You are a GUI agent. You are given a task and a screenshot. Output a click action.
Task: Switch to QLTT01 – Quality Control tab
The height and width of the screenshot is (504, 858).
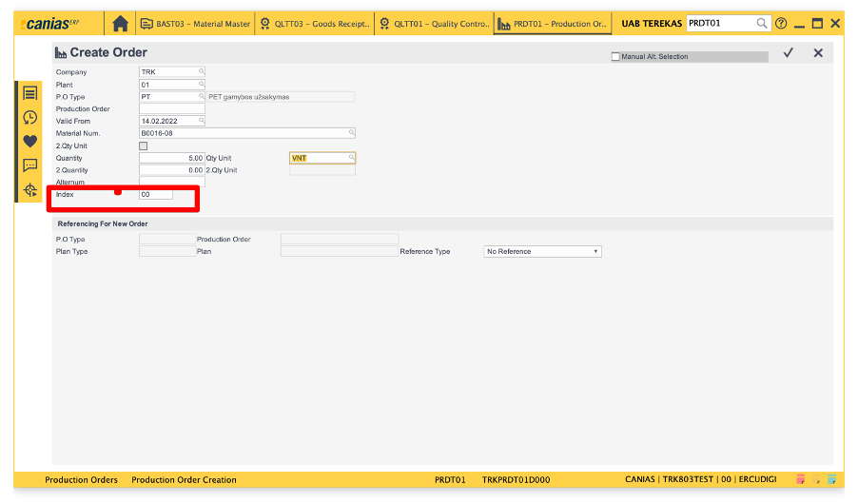click(x=433, y=23)
